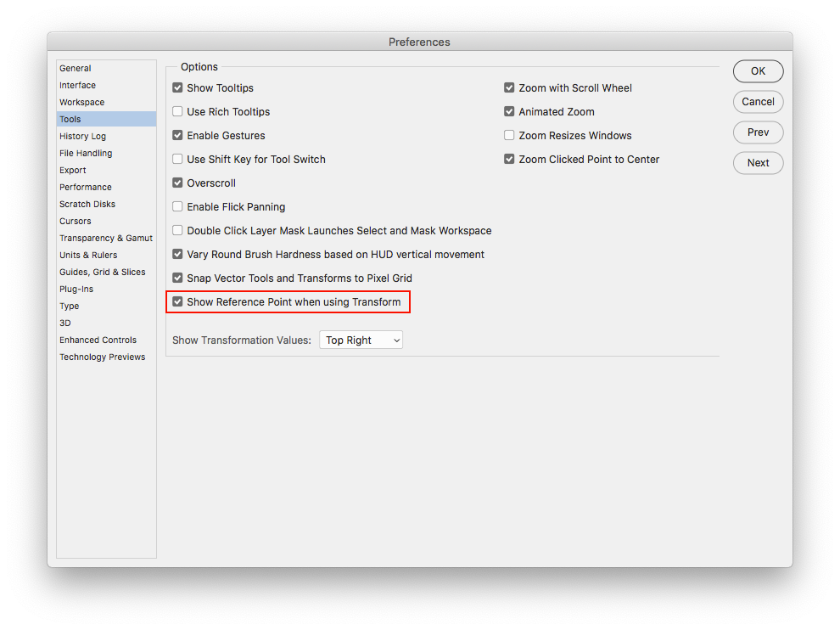Screen dimensions: 840x630
Task: Enable Zoom Resizes Windows checkbox
Action: coord(510,136)
